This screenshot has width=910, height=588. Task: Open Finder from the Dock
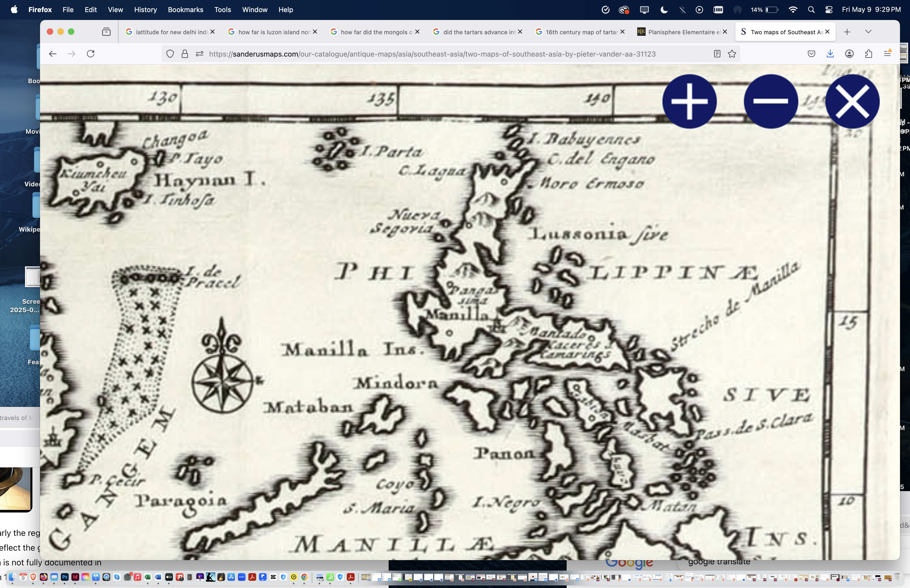point(12,577)
